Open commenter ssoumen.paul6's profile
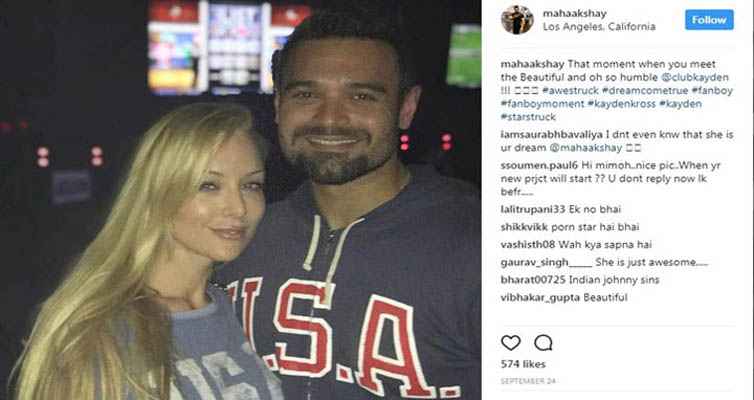Viewport: 754px width, 400px height. 540,165
